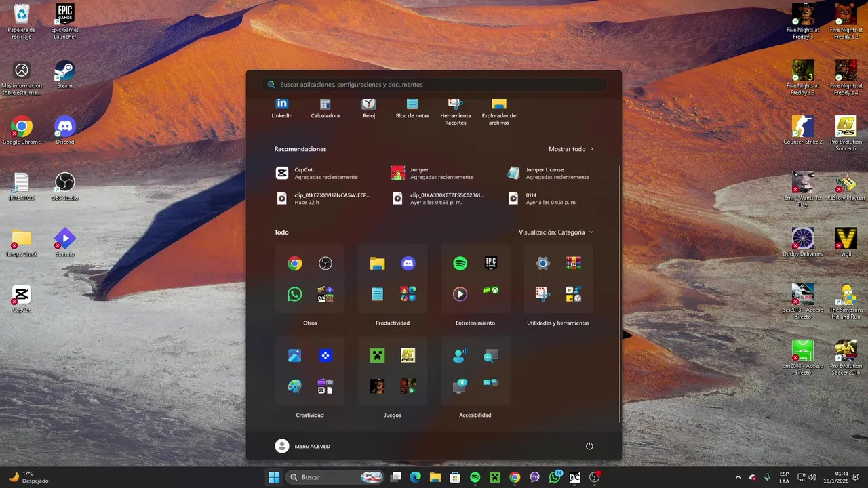Open Jumper recently added recommendation
Screen dimensions: 868x488
pos(441,174)
